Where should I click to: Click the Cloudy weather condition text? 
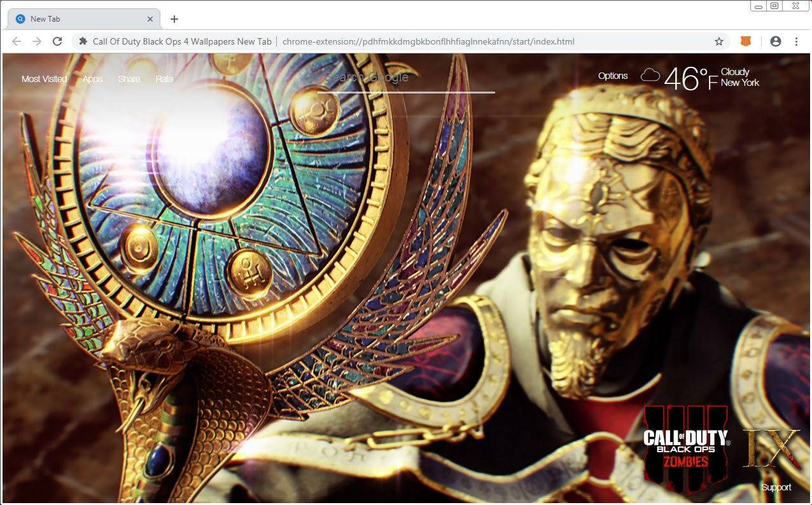click(x=735, y=72)
